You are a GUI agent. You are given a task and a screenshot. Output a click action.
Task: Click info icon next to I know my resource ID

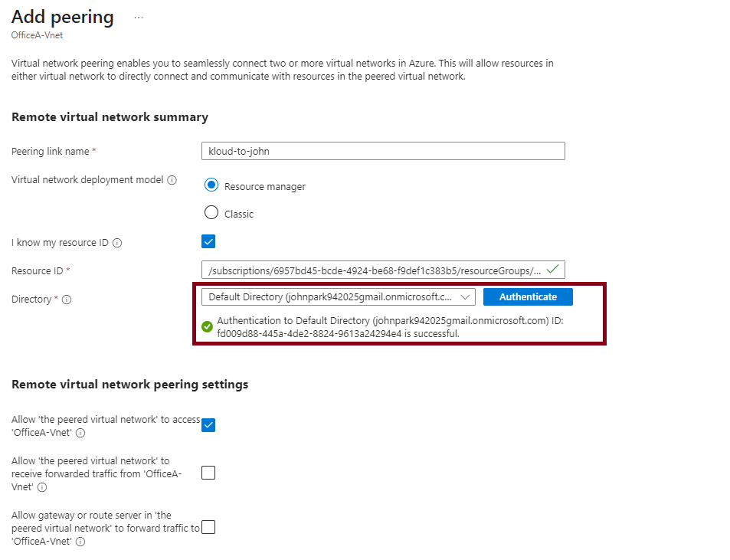tap(117, 243)
